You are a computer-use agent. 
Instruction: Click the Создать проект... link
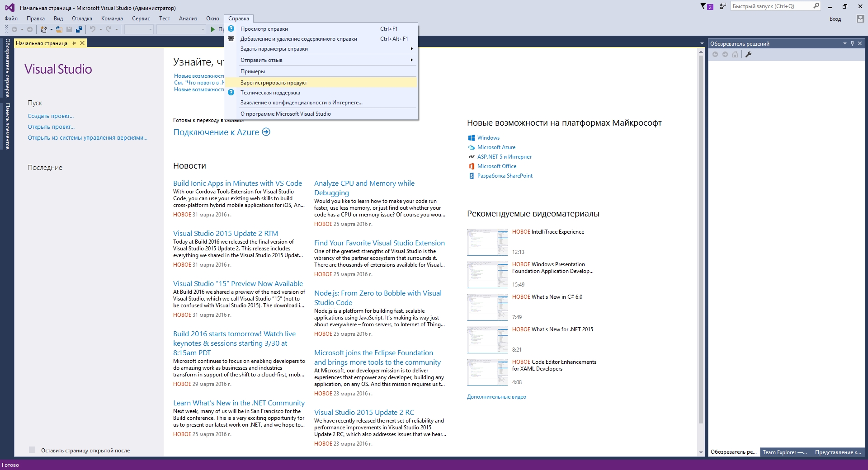click(51, 116)
